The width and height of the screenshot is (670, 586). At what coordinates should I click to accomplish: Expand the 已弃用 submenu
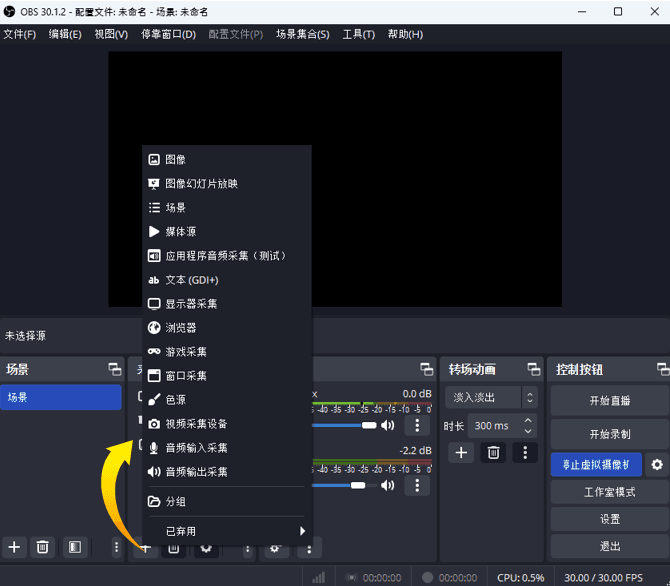(x=227, y=531)
